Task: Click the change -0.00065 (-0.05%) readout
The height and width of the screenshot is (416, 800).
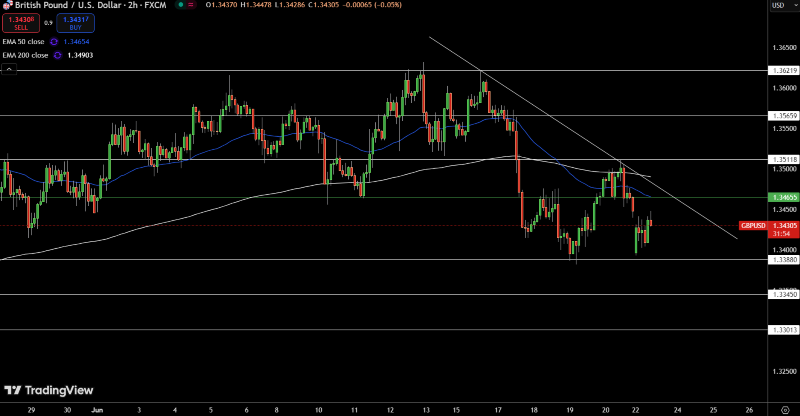Action: (x=372, y=5)
